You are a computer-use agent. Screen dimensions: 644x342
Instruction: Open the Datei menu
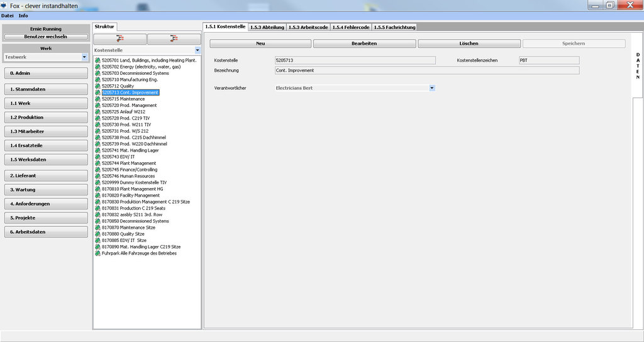click(x=8, y=15)
